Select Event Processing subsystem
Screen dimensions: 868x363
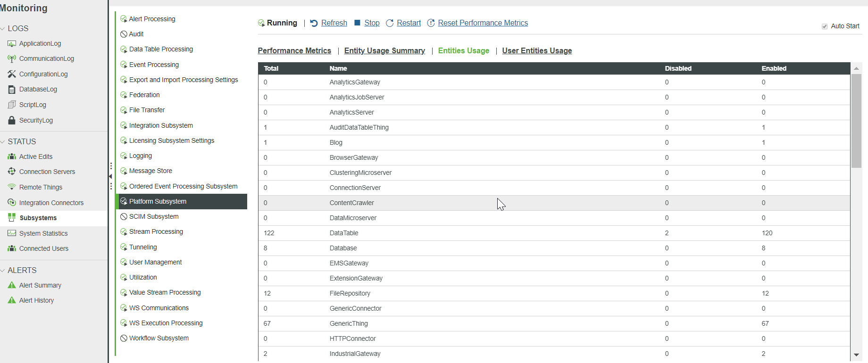pyautogui.click(x=154, y=65)
